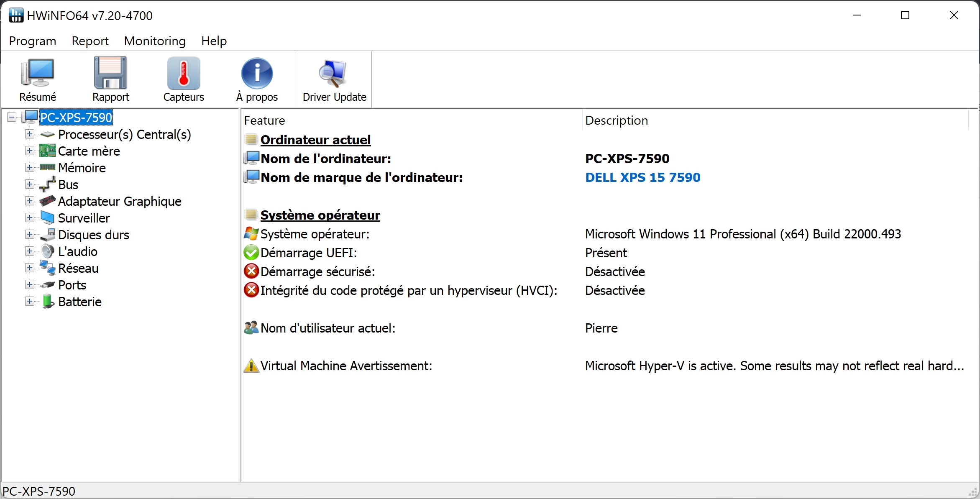Select the Carte mère tree label
980x499 pixels.
(x=89, y=151)
